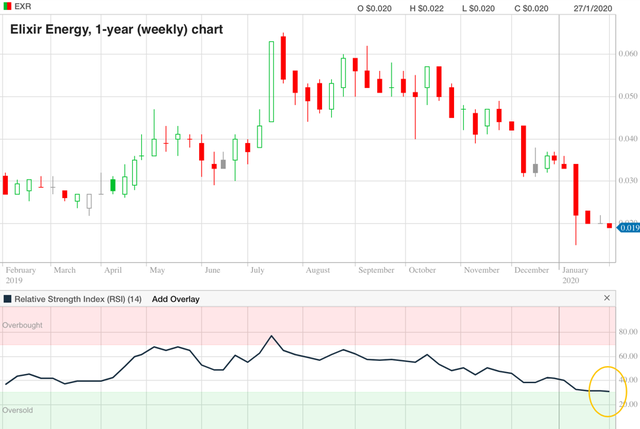
Task: Select the Relative Strength Index (RSI) (14) label
Action: tap(78, 299)
